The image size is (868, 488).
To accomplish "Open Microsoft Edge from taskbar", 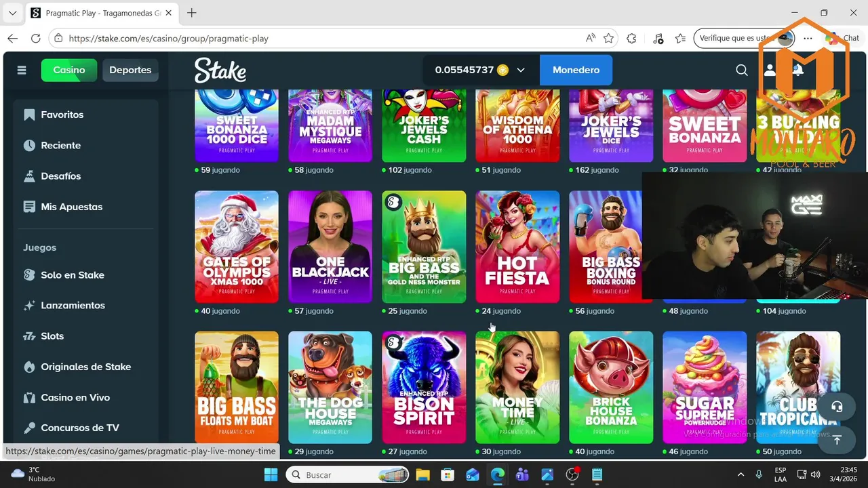I will [498, 474].
